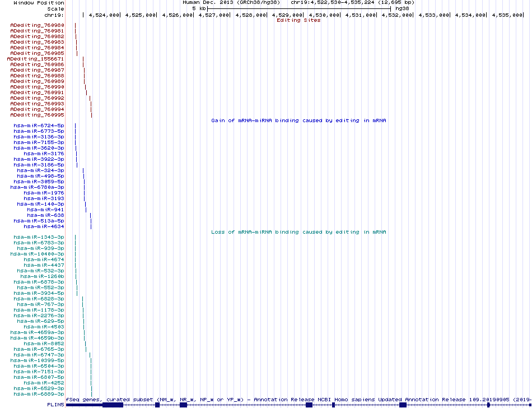Select the hsa-miR-4634 gain binding label
Image resolution: width=532 pixels, height=408 pixels.
44,226
